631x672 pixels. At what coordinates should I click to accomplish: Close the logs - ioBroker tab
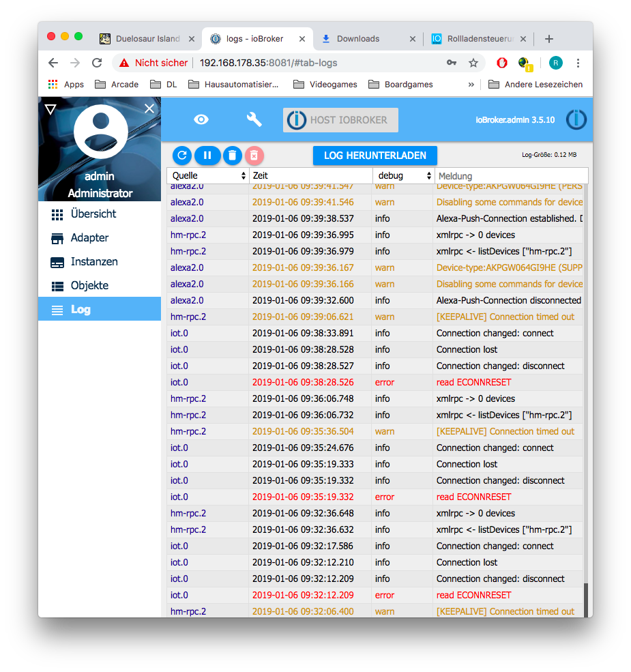click(x=302, y=39)
